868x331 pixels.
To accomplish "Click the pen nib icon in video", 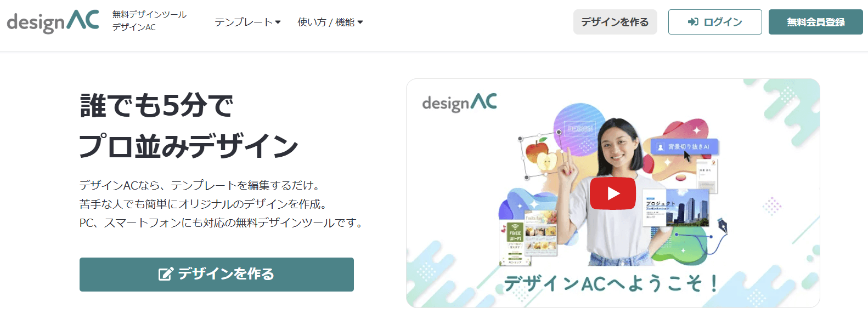I will click(722, 226).
